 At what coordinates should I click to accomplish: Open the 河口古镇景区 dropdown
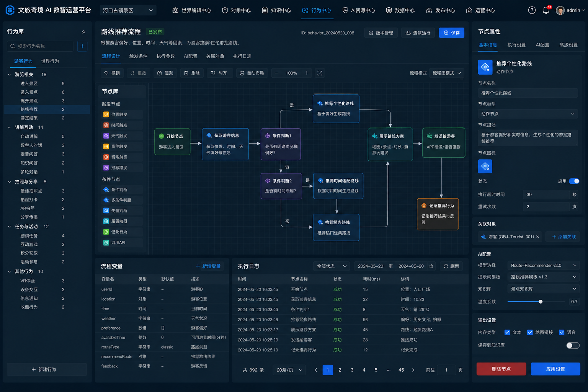[x=128, y=10]
